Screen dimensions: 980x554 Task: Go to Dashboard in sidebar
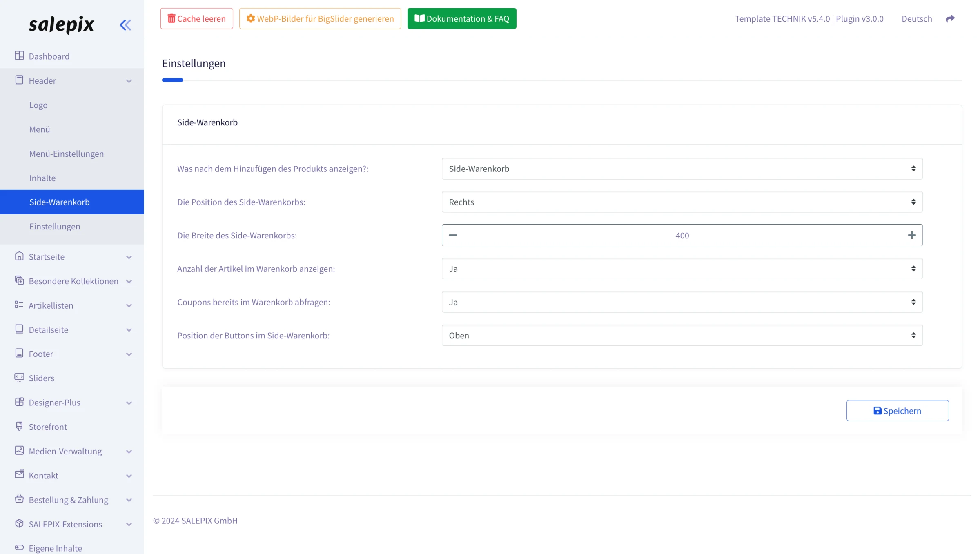(x=72, y=56)
